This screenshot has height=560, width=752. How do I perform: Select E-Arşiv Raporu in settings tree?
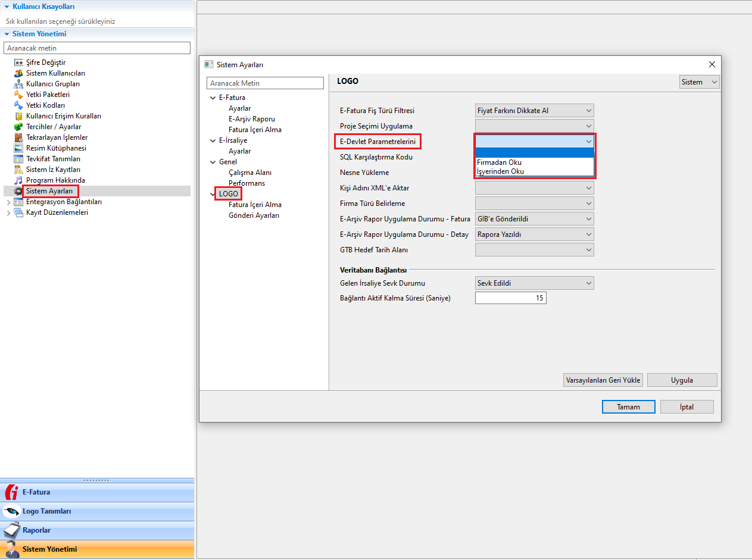[x=252, y=119]
